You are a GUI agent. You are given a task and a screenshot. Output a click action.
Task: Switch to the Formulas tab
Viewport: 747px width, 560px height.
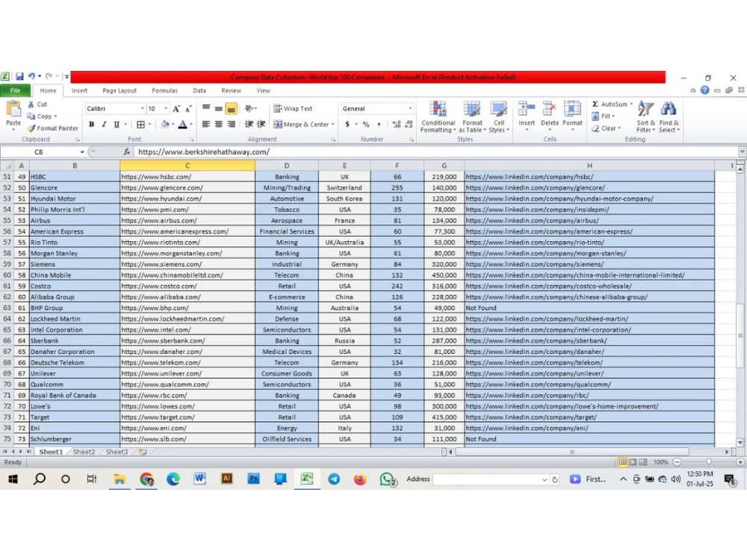165,90
